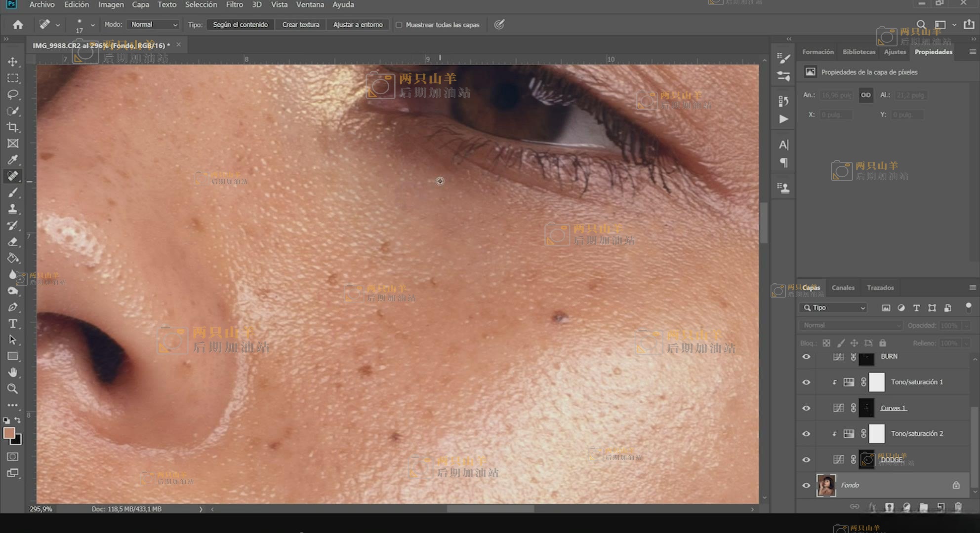Expand the brush size picker arrow

(92, 25)
